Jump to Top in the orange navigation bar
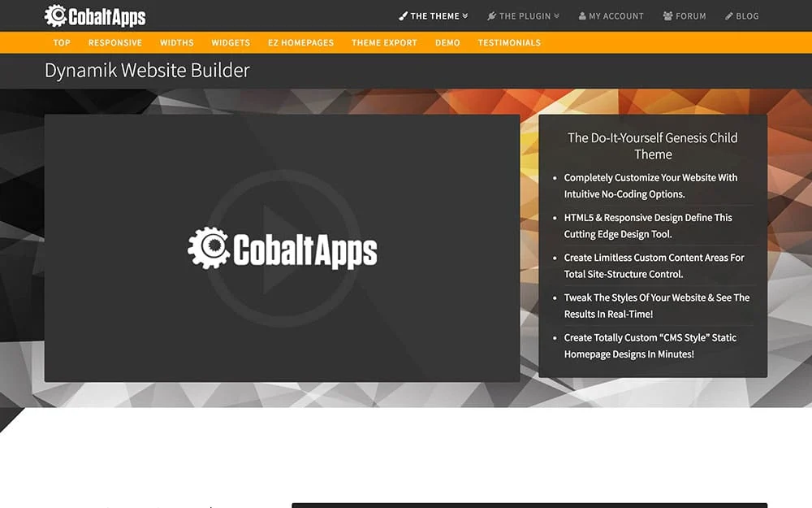Image resolution: width=812 pixels, height=508 pixels. pyautogui.click(x=62, y=43)
